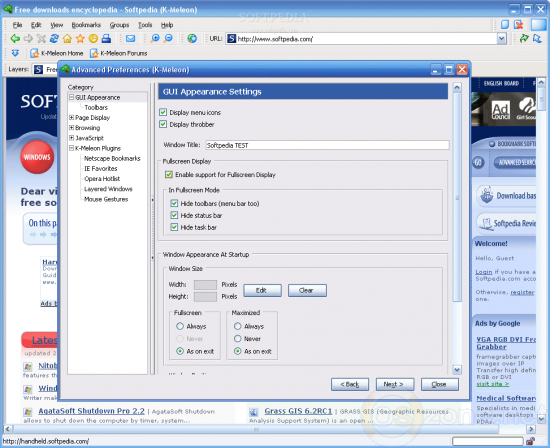
Task: Select Toolbars in category tree
Action: pos(96,107)
